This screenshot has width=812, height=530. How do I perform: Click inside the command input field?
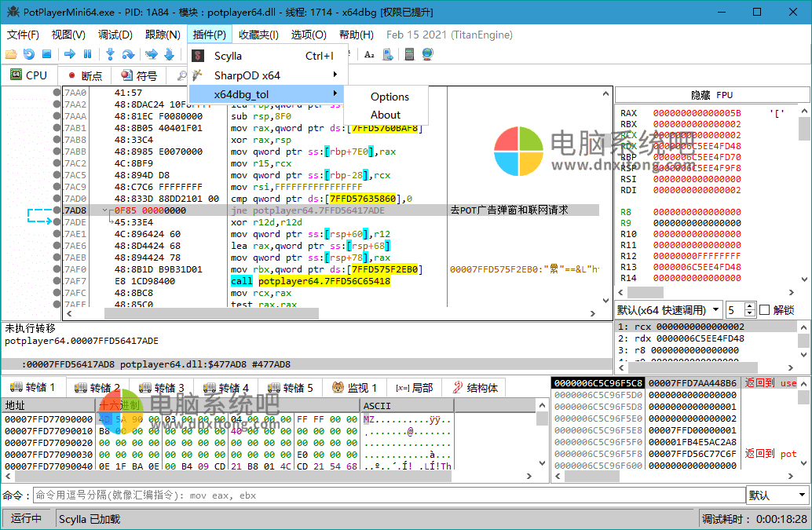point(389,495)
